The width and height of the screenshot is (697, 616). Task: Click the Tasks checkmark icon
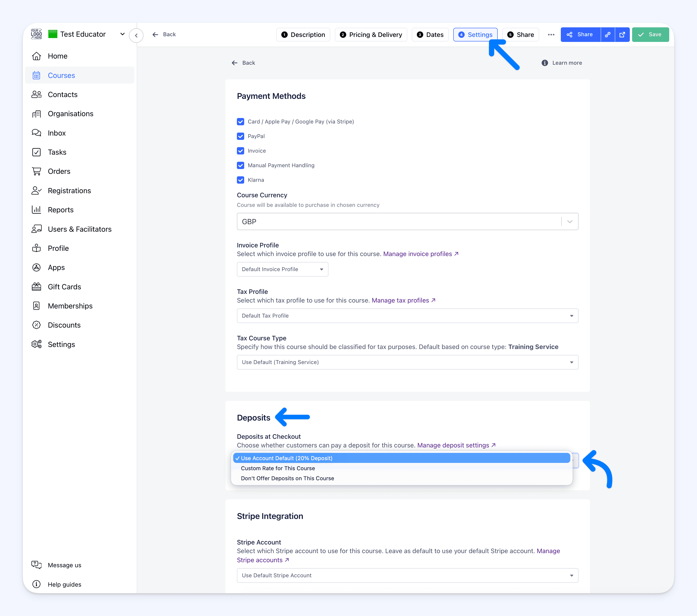pos(36,152)
